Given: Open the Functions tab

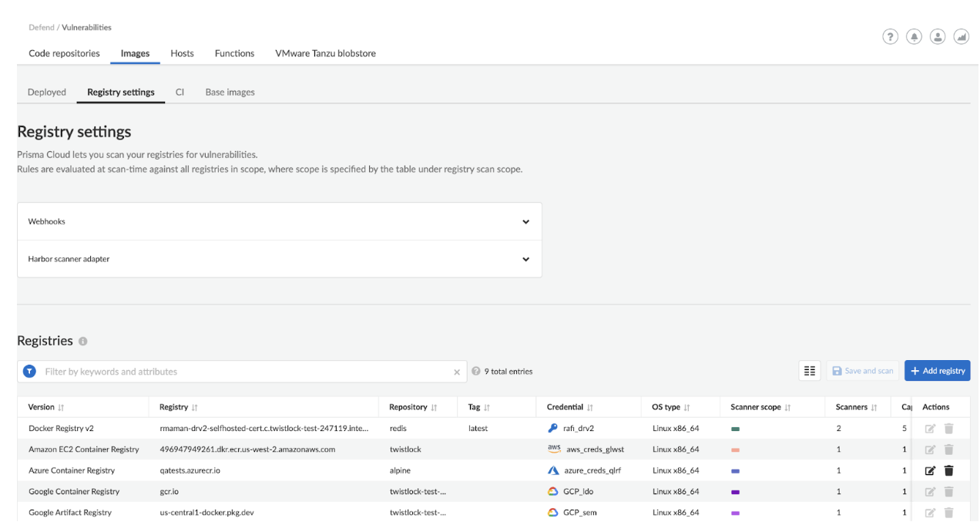Looking at the screenshot, I should (234, 53).
